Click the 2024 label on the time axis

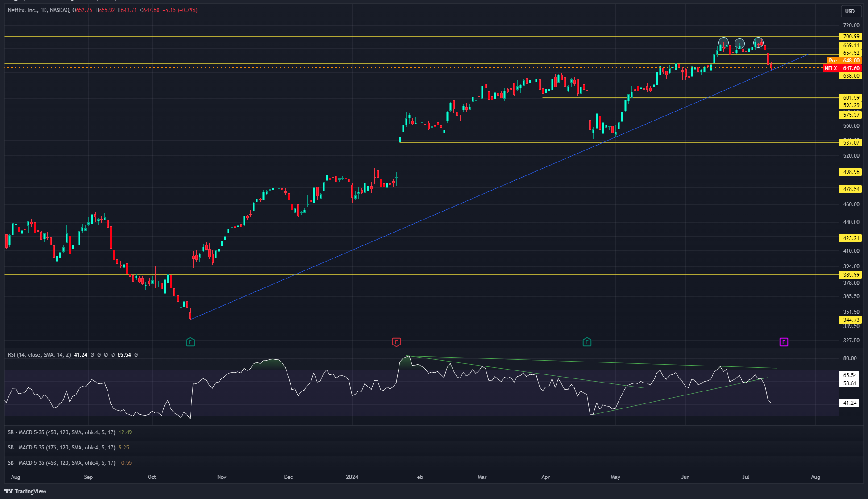[x=352, y=477]
